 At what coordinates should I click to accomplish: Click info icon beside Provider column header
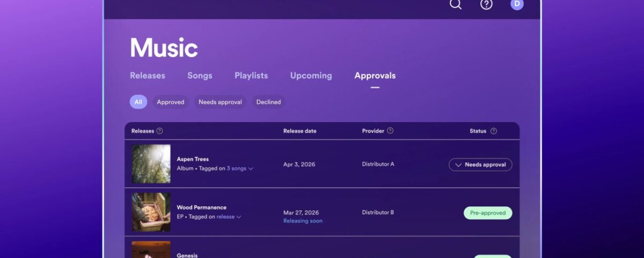[390, 131]
